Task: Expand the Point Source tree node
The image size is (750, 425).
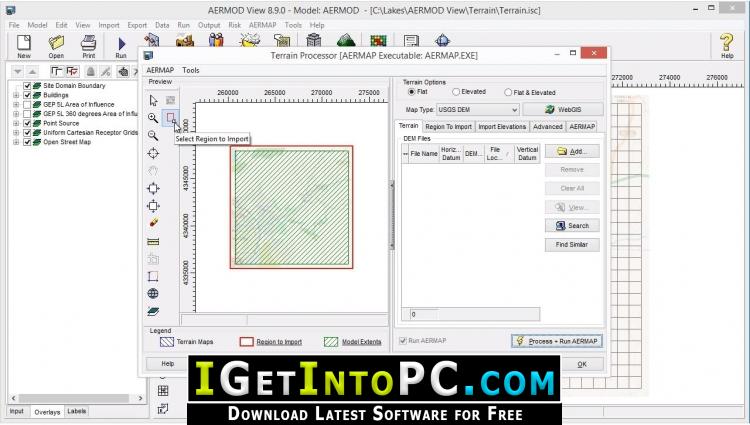Action: click(16, 123)
